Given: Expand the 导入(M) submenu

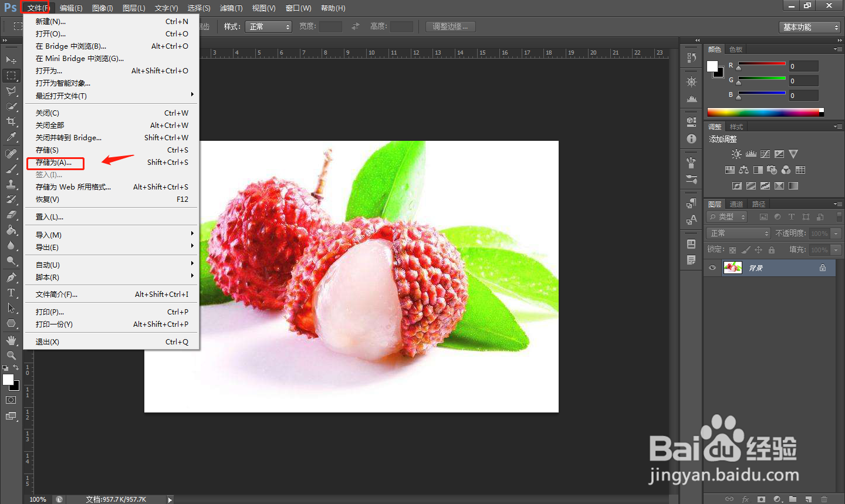Looking at the screenshot, I should [x=111, y=235].
